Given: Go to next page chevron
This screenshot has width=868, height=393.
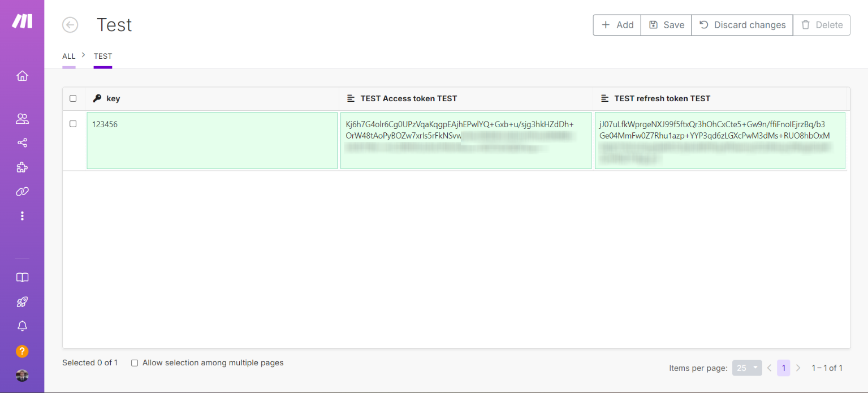Looking at the screenshot, I should pyautogui.click(x=798, y=368).
